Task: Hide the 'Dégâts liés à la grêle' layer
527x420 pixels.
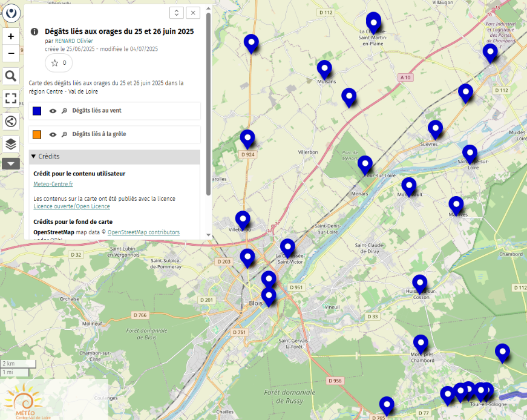Action: (53, 134)
